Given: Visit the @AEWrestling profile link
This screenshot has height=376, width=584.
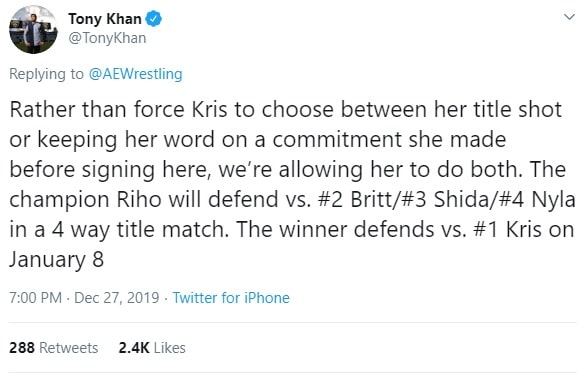Looking at the screenshot, I should [136, 74].
